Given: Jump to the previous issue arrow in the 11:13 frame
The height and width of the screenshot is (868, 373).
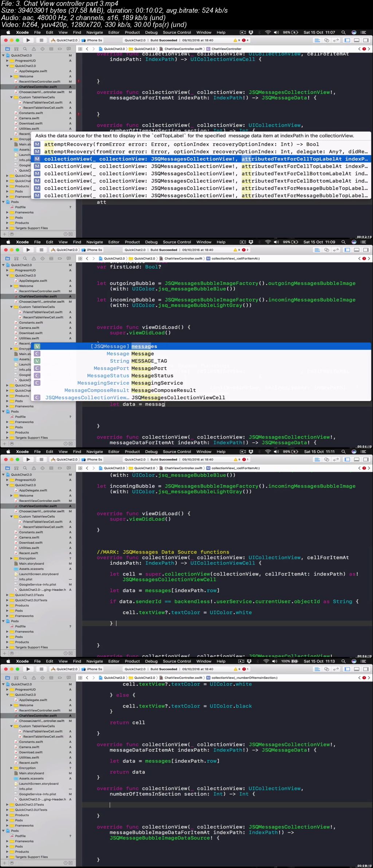Looking at the screenshot, I should (x=359, y=677).
